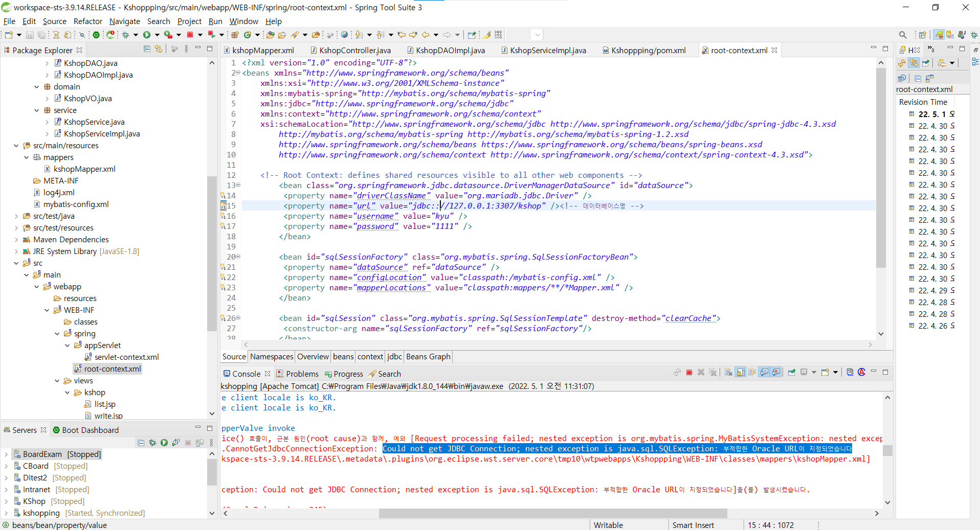Click the Boot Dashboard power icon in toolbar
Image resolution: width=980 pixels, height=530 pixels.
pyautogui.click(x=96, y=35)
